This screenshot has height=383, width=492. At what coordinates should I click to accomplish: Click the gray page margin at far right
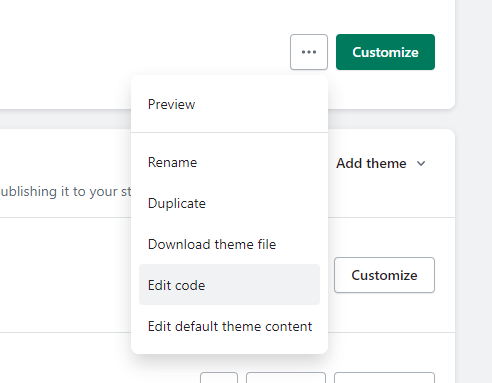point(474,191)
